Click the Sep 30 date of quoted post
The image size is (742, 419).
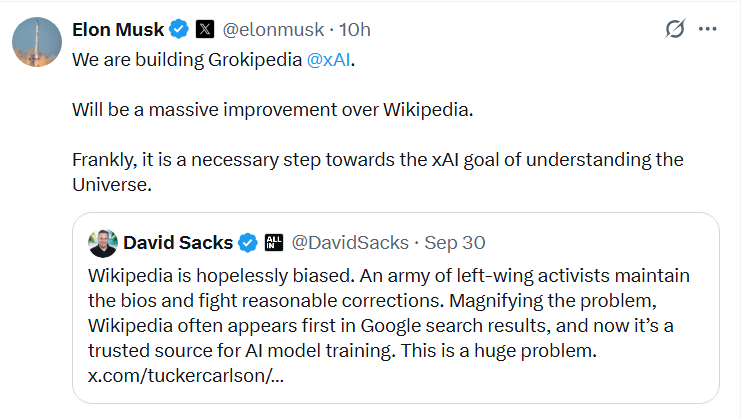coord(456,242)
